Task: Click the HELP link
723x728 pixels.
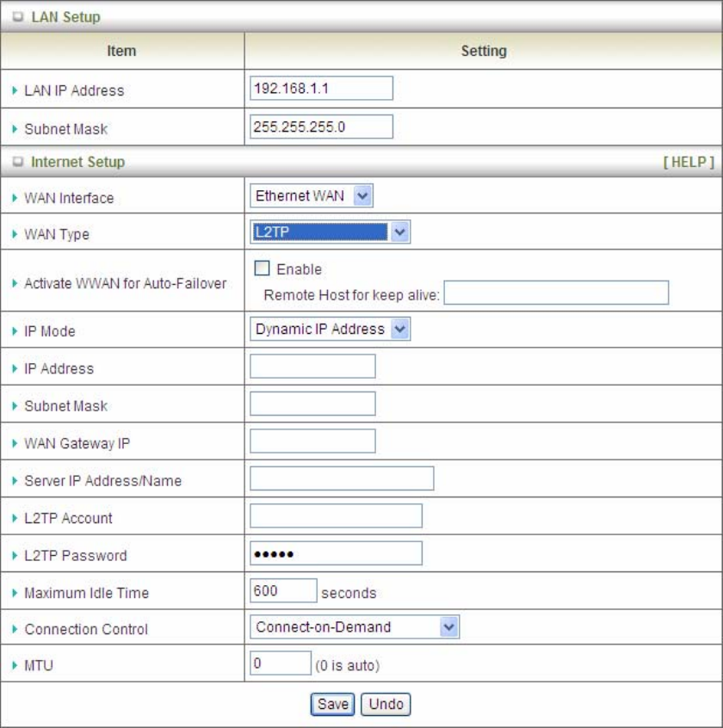Action: (689, 162)
